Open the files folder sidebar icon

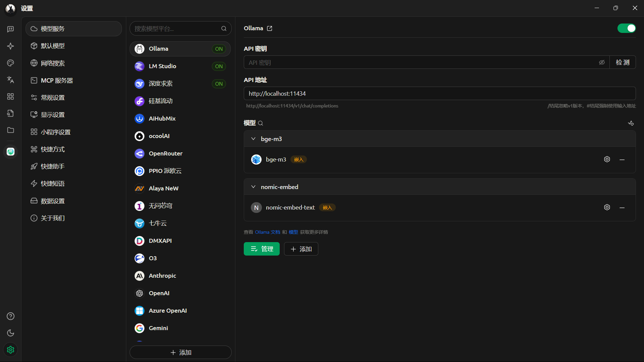pos(10,130)
